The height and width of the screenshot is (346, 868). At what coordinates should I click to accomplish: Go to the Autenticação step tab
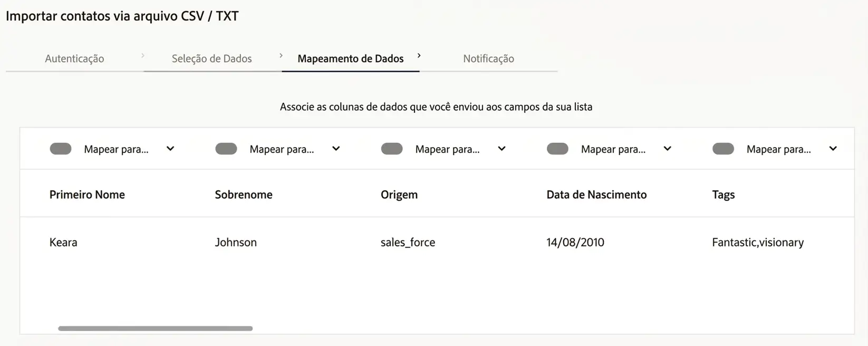coord(74,59)
